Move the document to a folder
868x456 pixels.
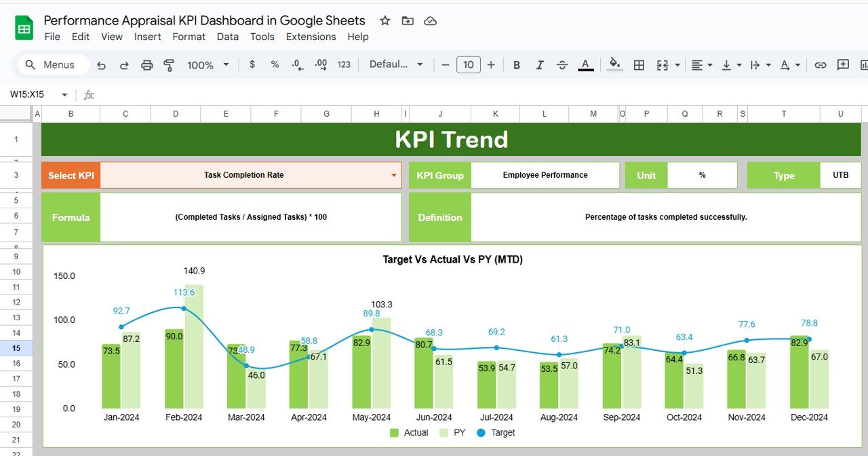pyautogui.click(x=408, y=21)
